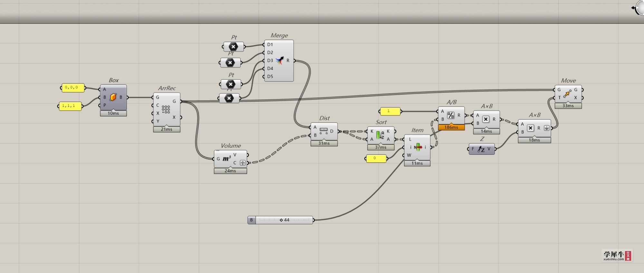This screenshot has width=644, height=273.
Task: Select the yellow panel containing 1,1,1
Action: (70, 106)
